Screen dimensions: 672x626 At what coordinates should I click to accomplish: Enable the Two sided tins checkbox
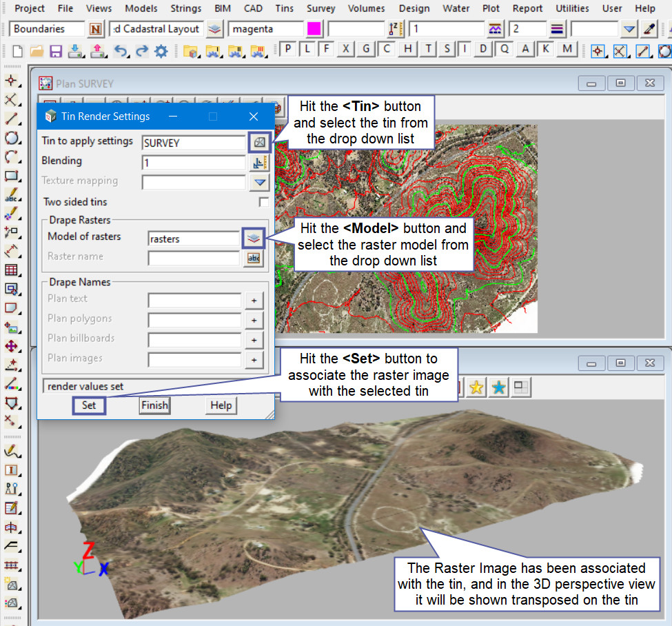point(263,202)
